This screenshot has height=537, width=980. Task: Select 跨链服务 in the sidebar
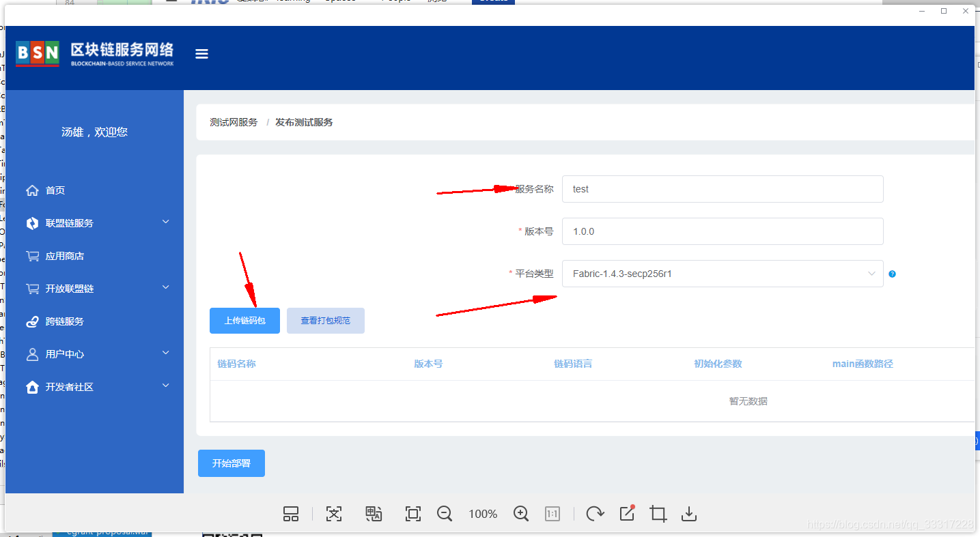(65, 321)
